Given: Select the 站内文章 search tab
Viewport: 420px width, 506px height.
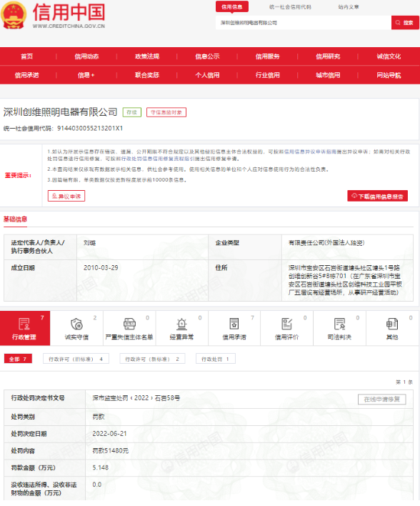Looking at the screenshot, I should click(349, 6).
